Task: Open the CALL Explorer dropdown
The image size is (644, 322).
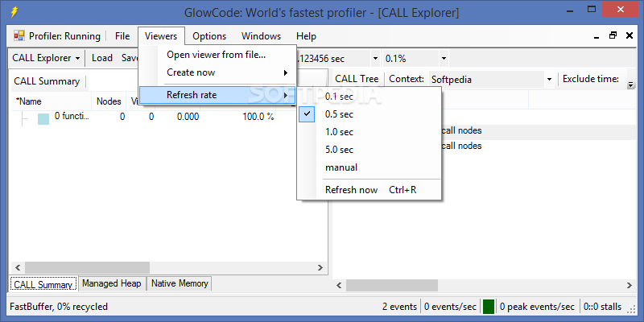Action: pyautogui.click(x=46, y=58)
